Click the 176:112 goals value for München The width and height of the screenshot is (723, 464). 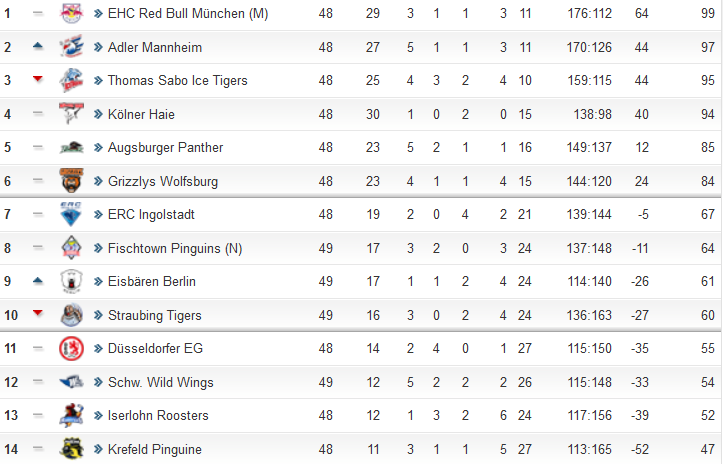click(589, 13)
